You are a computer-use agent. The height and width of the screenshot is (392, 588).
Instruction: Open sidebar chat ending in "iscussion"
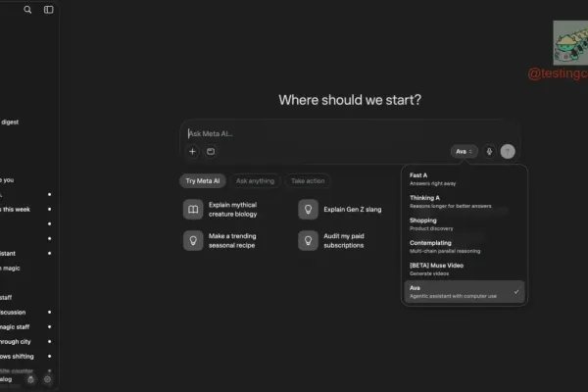pyautogui.click(x=25, y=312)
